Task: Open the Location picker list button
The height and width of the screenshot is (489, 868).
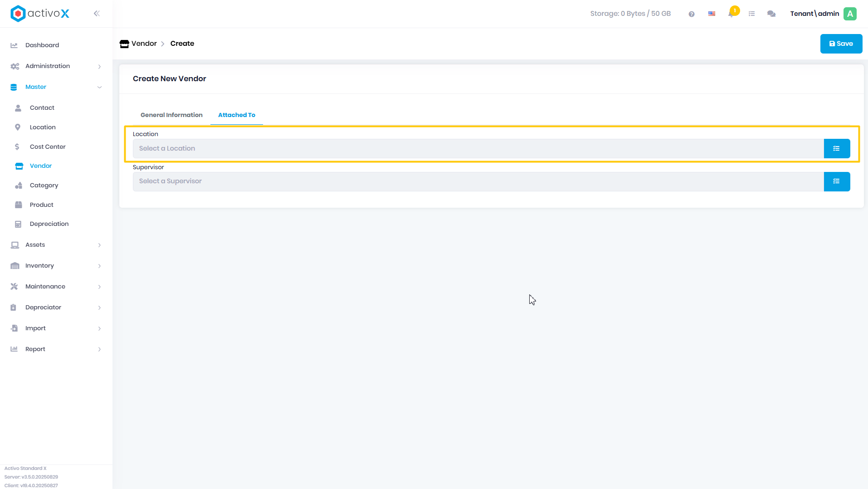Action: click(837, 149)
